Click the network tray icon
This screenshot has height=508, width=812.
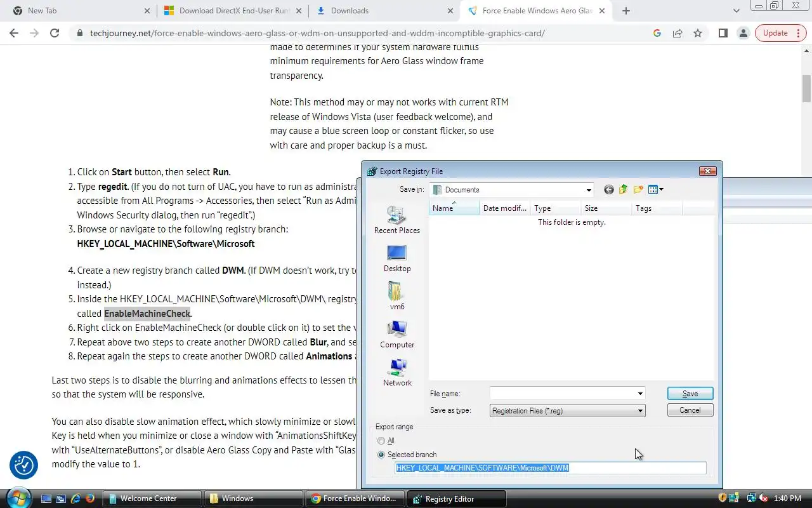(x=751, y=498)
